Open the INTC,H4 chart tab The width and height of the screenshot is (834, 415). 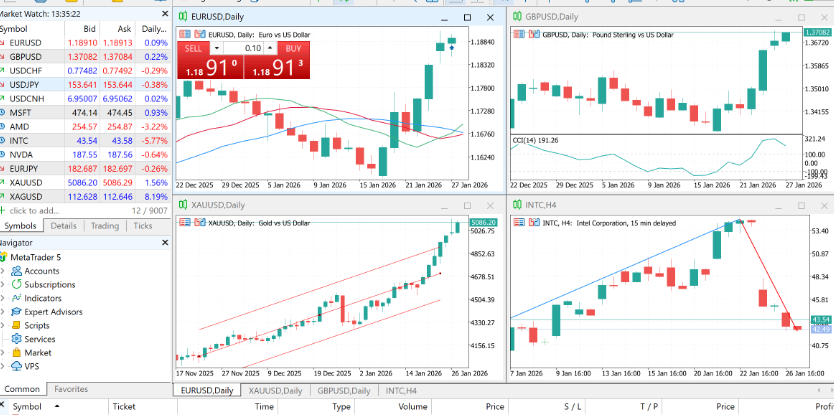pos(396,391)
